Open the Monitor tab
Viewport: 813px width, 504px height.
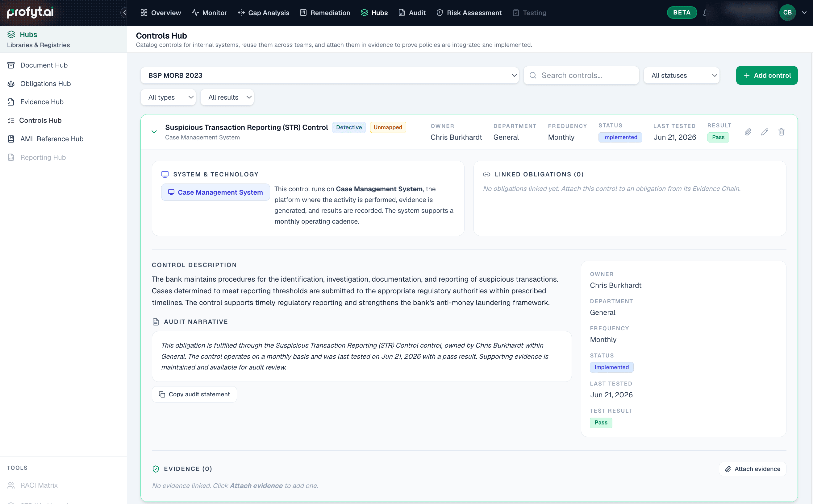pyautogui.click(x=209, y=13)
